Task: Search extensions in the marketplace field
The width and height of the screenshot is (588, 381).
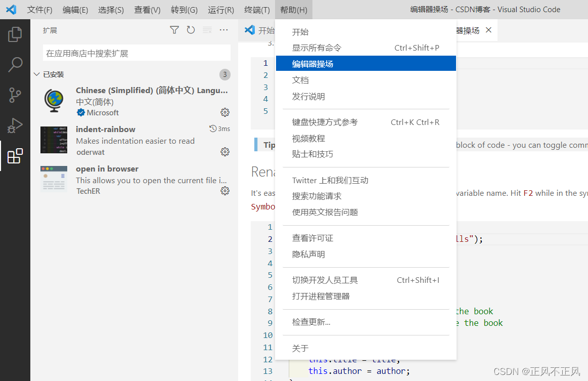Action: point(137,53)
